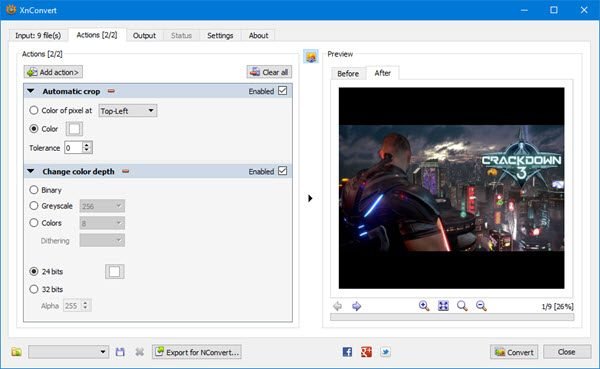Choose the 32 bits radio button
This screenshot has width=600, height=369.
click(34, 289)
